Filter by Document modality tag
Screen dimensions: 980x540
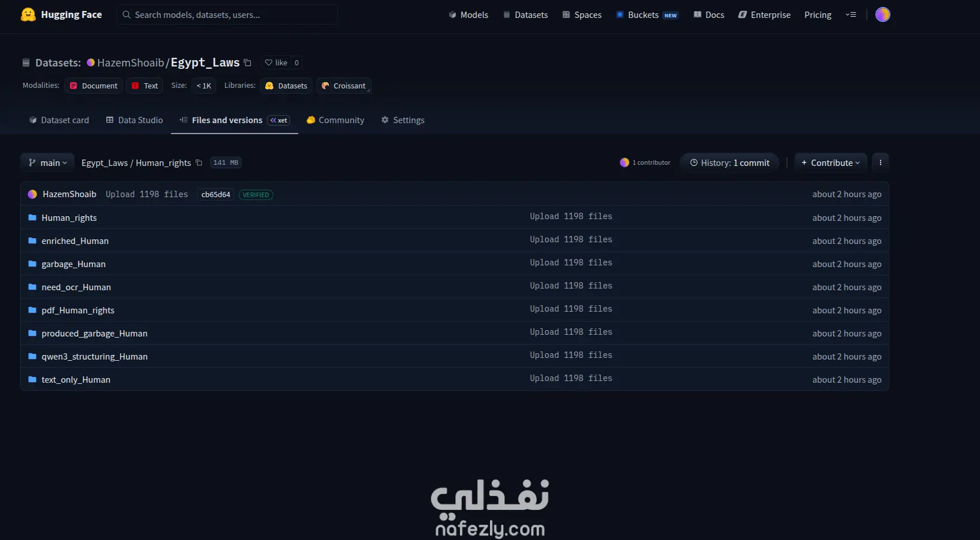click(x=94, y=86)
